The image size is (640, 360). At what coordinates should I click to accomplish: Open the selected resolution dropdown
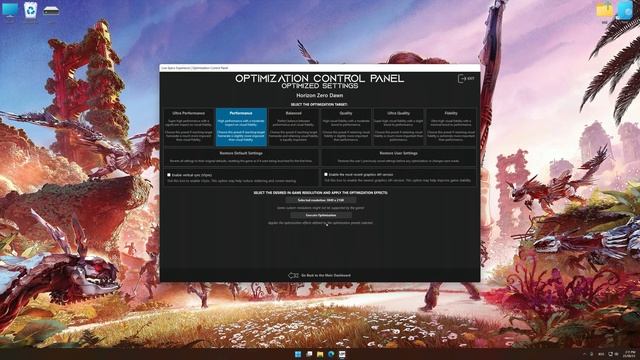[x=320, y=200]
